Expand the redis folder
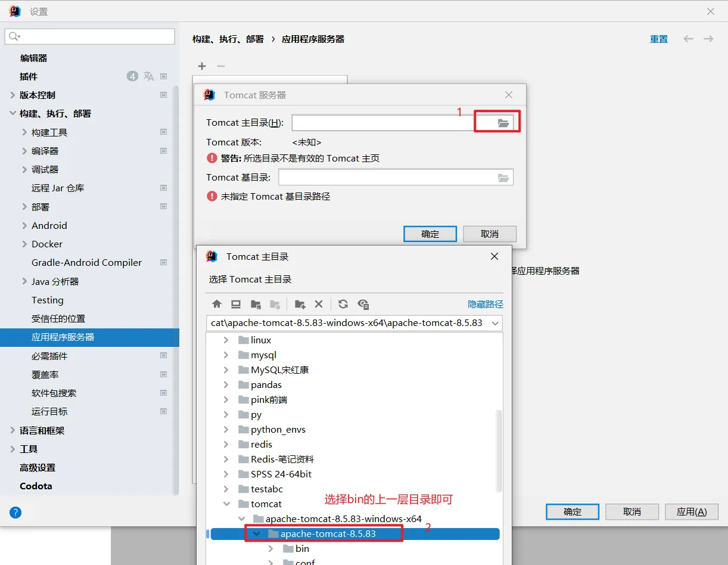Image resolution: width=728 pixels, height=565 pixels. 226,444
